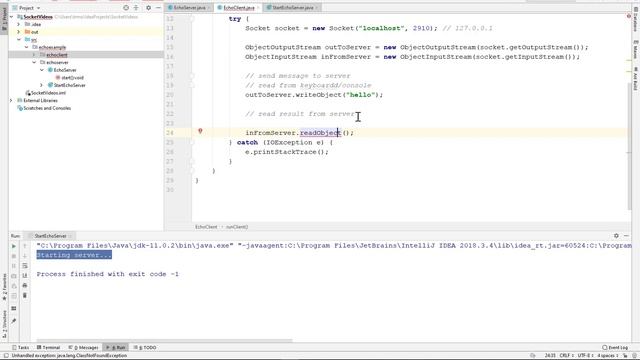Viewport: 640px width, 360px height.
Task: Click the Project side tab on left edge
Action: [x=4, y=19]
